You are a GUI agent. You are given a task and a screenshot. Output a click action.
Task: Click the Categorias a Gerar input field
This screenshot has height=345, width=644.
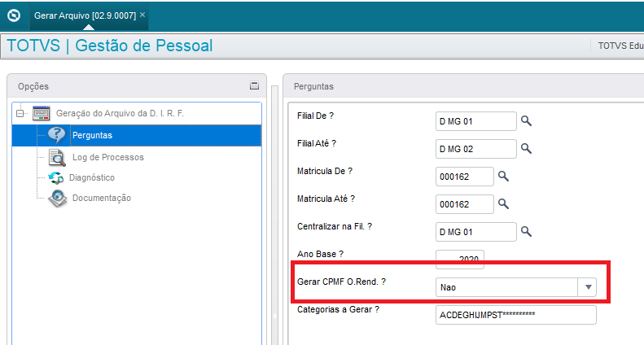pos(515,315)
